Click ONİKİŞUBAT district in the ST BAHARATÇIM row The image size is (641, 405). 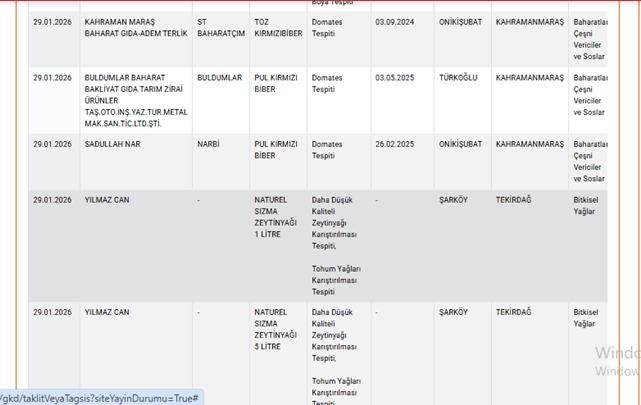(461, 21)
